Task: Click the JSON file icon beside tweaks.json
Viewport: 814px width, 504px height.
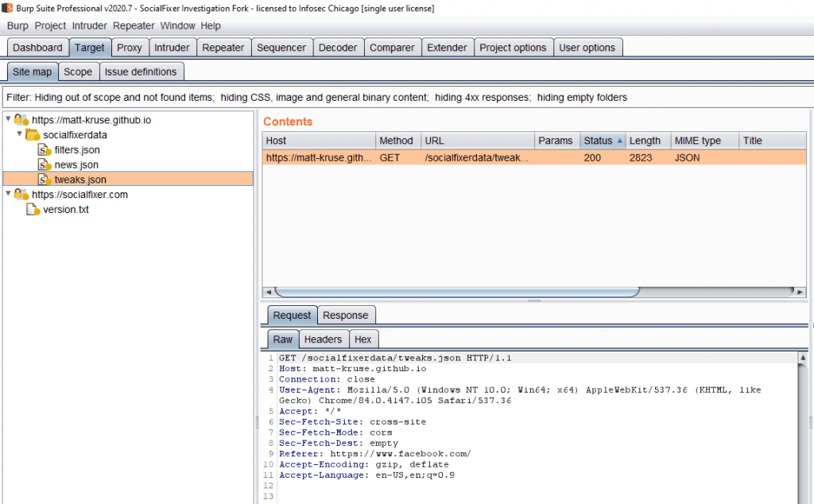Action: (45, 179)
